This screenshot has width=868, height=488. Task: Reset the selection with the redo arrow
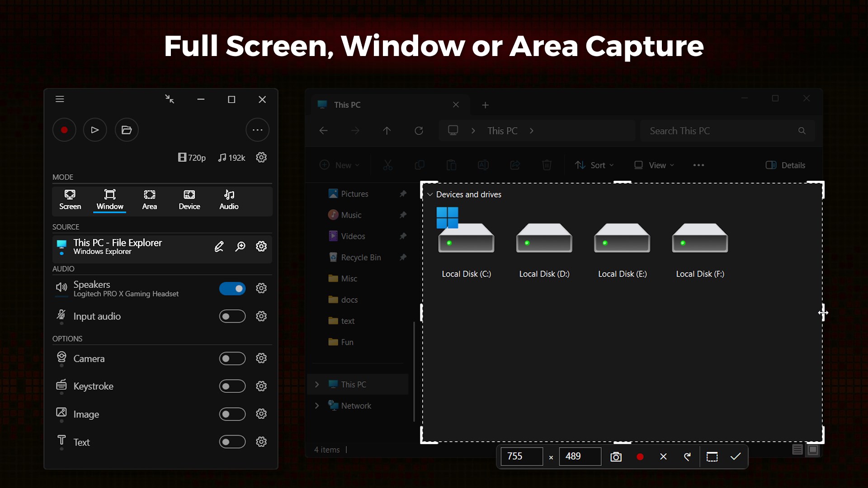click(x=687, y=457)
